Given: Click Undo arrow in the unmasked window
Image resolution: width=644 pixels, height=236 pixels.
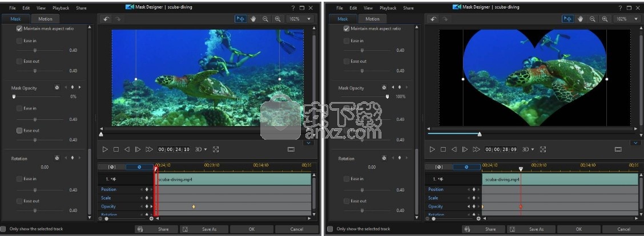Looking at the screenshot, I should pos(106,19).
